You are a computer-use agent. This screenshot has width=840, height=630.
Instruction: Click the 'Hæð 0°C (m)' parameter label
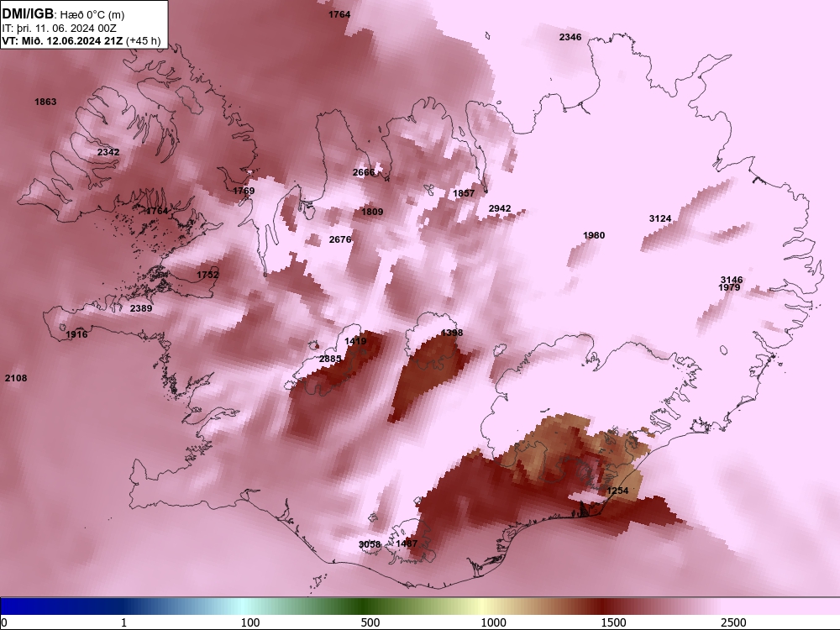pos(92,15)
